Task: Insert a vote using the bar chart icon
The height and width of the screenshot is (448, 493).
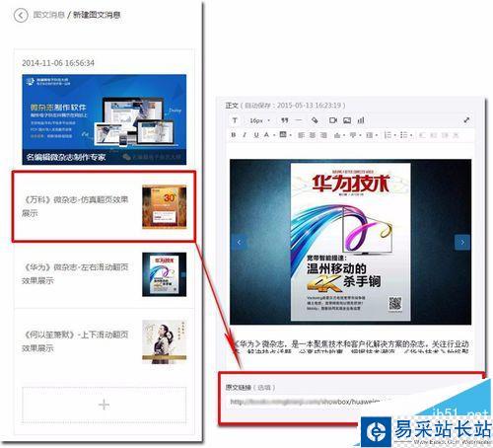Action: tap(361, 120)
